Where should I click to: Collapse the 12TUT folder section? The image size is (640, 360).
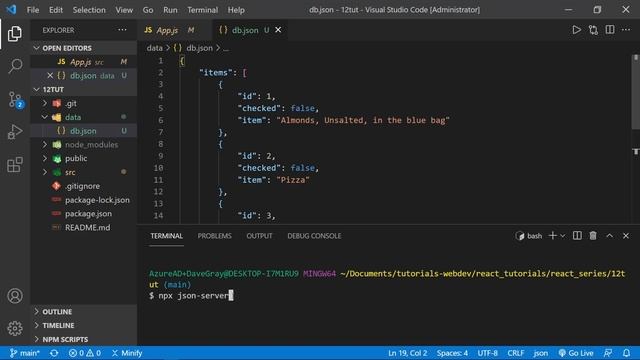pyautogui.click(x=84, y=89)
